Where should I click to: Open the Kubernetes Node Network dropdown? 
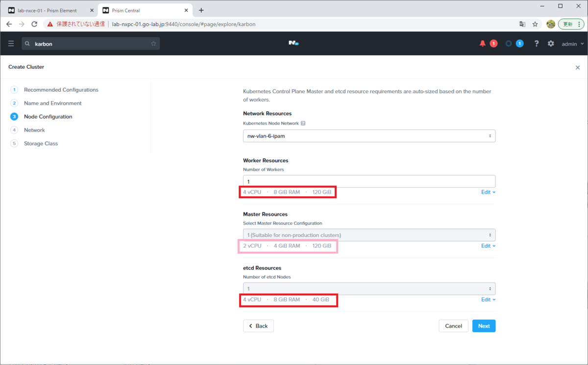(x=369, y=136)
